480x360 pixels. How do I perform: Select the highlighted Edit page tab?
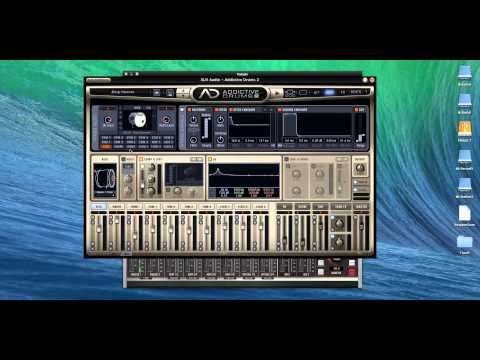pos(329,92)
